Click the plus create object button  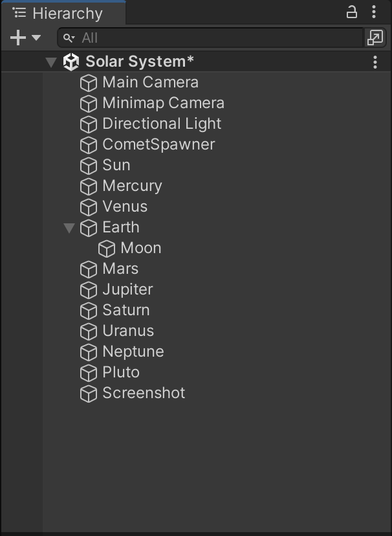coord(18,38)
